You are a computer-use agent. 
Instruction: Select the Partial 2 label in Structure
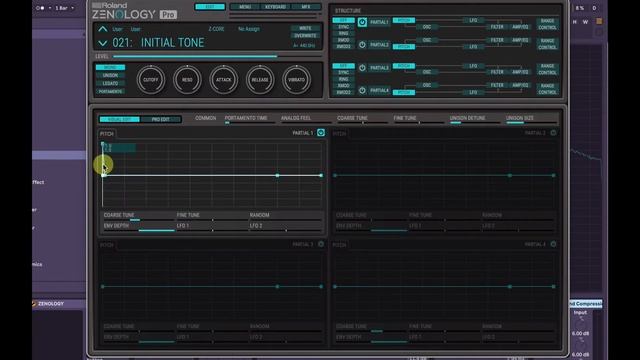(379, 45)
